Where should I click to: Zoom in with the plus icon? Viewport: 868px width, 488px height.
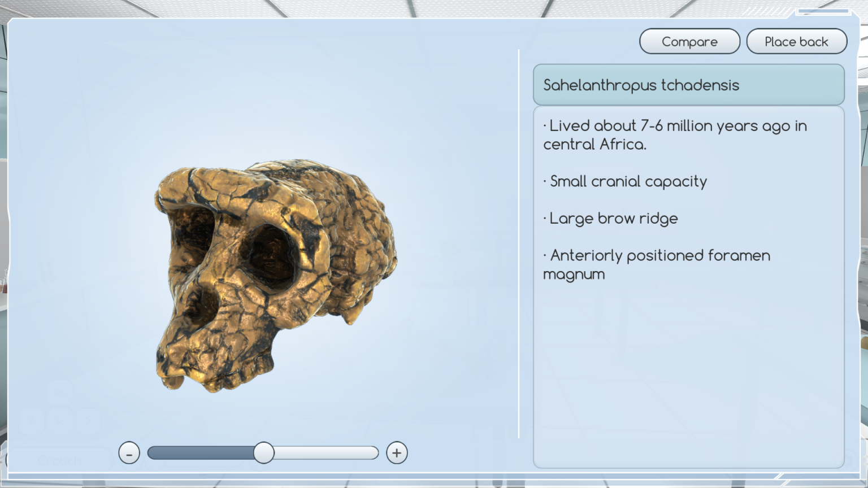pyautogui.click(x=397, y=453)
